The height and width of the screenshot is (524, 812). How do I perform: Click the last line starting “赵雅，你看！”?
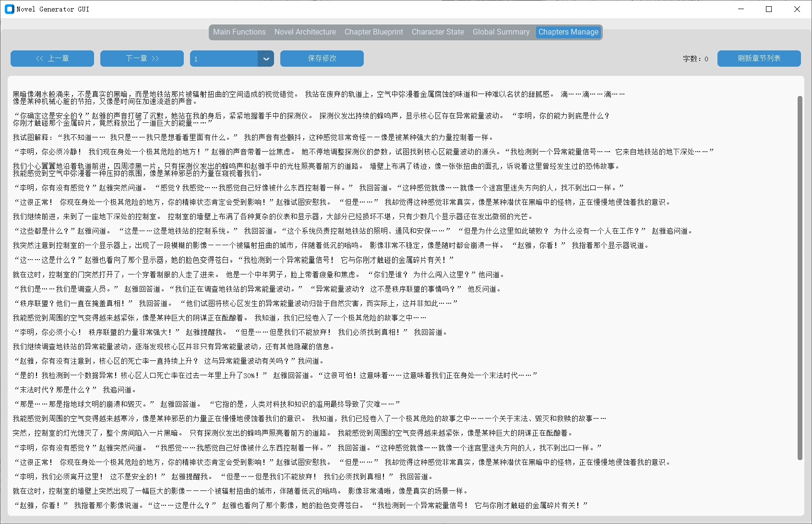300,506
